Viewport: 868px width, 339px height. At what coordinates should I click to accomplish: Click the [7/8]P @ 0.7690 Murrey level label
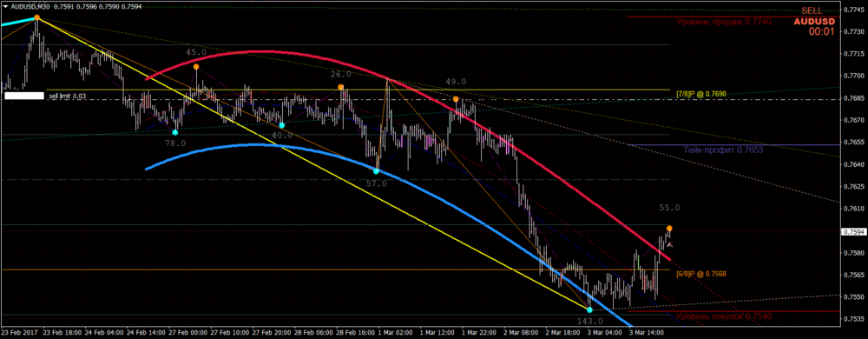[700, 95]
